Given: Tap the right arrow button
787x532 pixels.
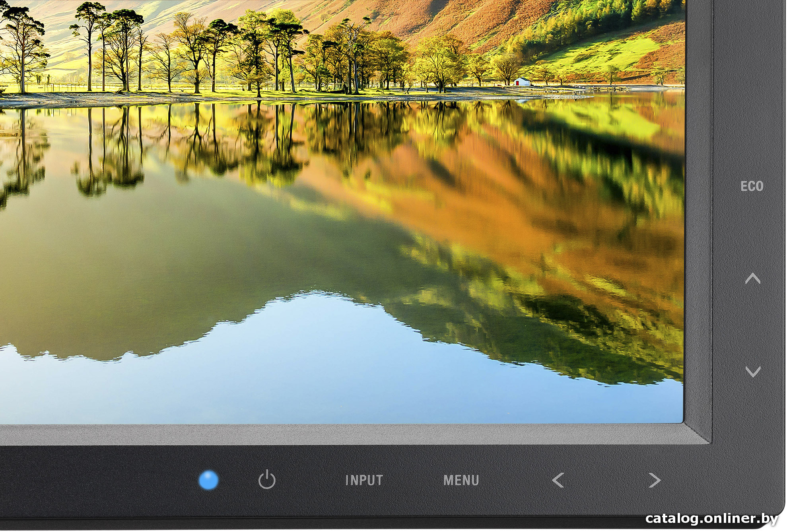Looking at the screenshot, I should (655, 480).
